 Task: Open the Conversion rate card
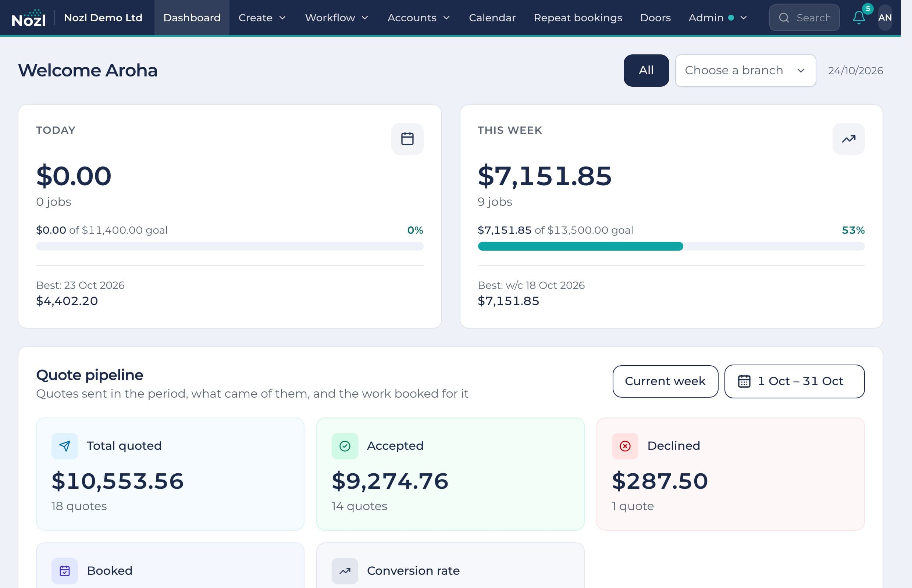(x=450, y=566)
